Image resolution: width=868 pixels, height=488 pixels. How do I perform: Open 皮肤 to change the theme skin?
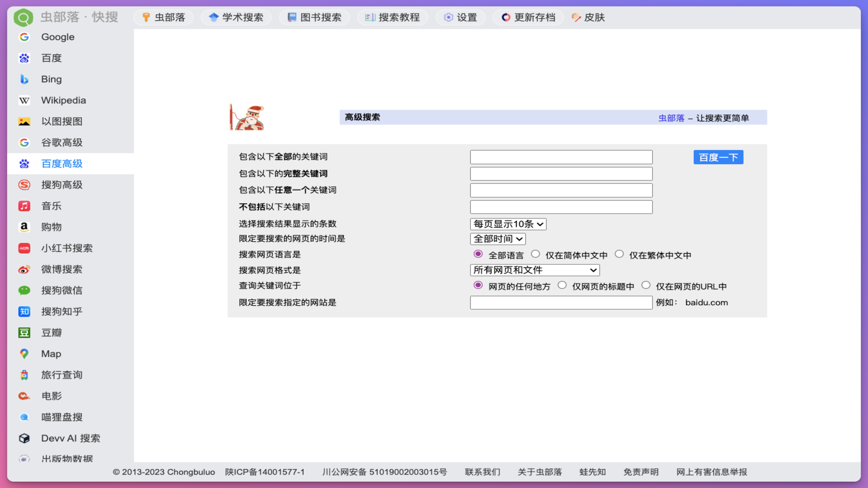588,17
